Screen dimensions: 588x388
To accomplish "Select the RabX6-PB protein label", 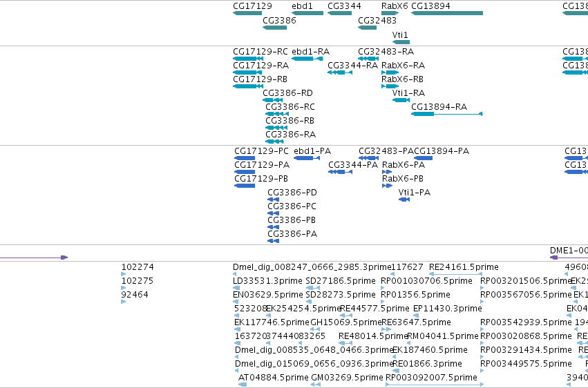I will [403, 179].
